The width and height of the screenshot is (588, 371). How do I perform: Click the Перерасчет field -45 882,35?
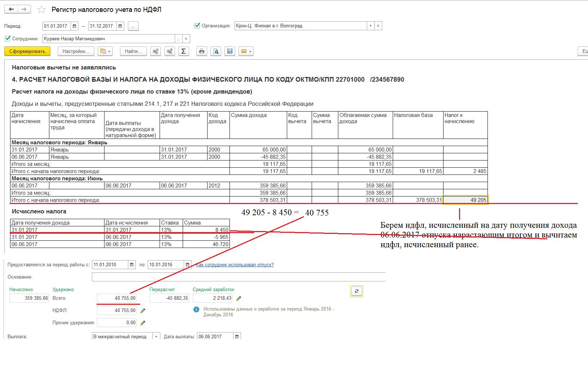[x=169, y=298]
